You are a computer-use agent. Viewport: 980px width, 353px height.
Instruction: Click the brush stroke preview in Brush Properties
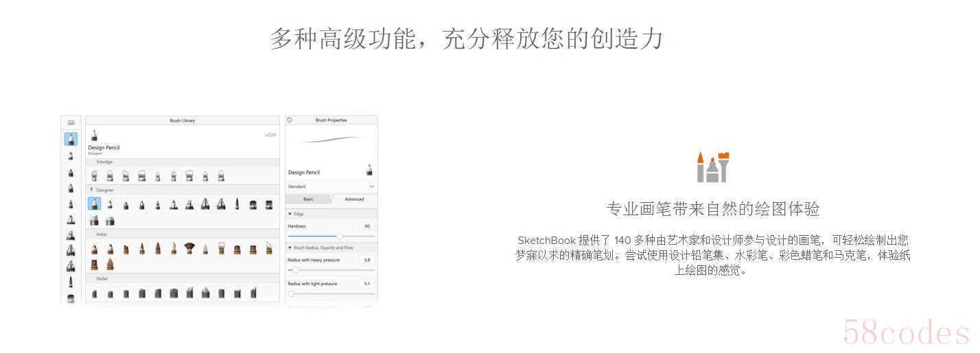pyautogui.click(x=331, y=140)
